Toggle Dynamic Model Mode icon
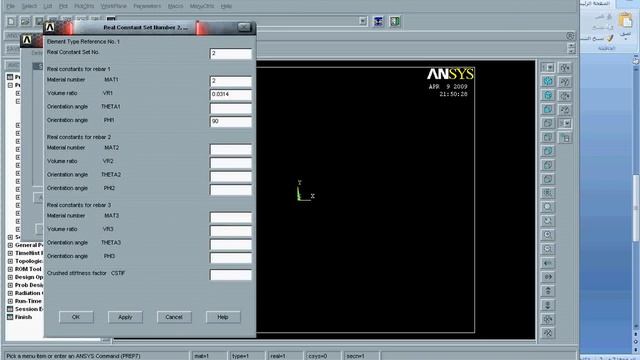The width and height of the screenshot is (640, 360). coord(565,138)
